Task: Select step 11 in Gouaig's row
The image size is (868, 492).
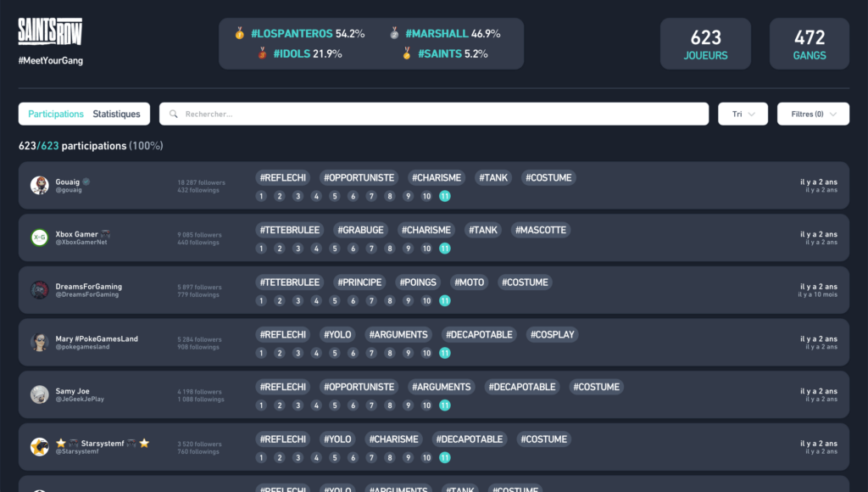Action: (444, 196)
